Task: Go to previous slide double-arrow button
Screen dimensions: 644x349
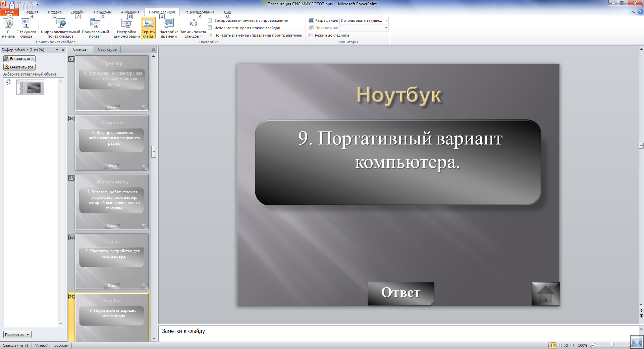Action: 641,311
